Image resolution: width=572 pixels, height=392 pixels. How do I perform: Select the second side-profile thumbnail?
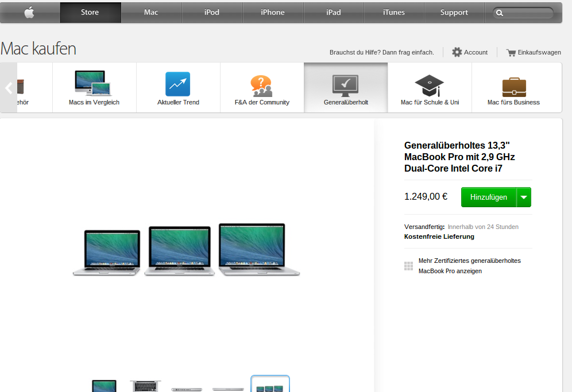(229, 390)
